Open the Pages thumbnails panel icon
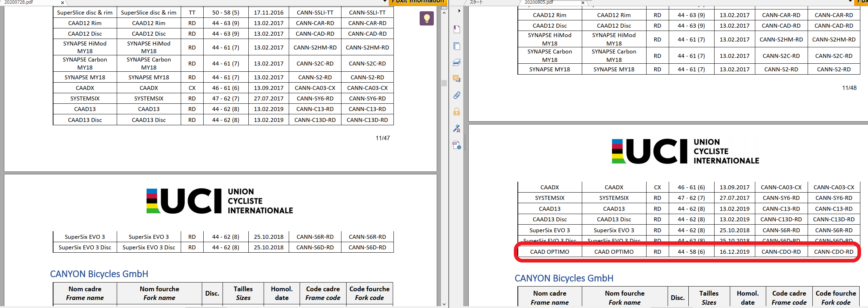The height and width of the screenshot is (308, 868). (x=457, y=46)
